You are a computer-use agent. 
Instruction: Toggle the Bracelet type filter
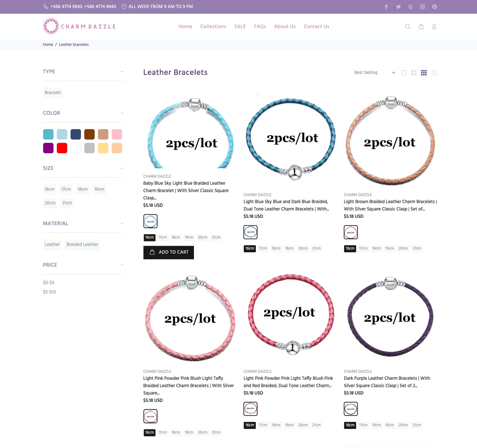53,93
